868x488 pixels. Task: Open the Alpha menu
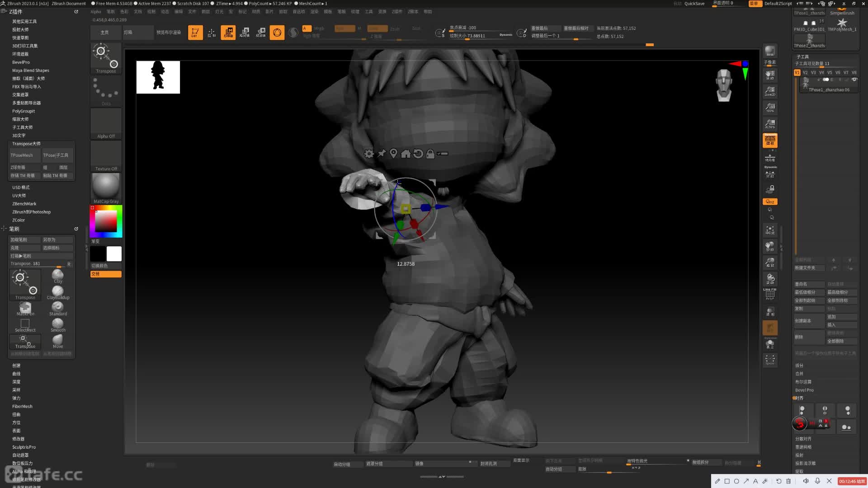(96, 12)
